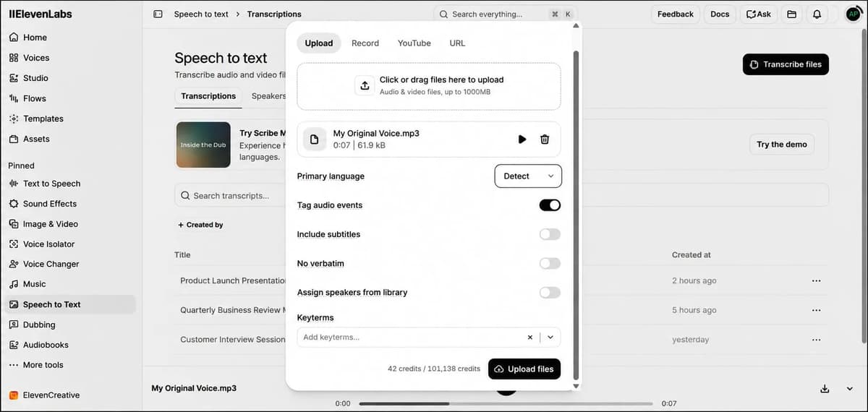Click Try the demo button
Image resolution: width=868 pixels, height=412 pixels.
point(782,145)
